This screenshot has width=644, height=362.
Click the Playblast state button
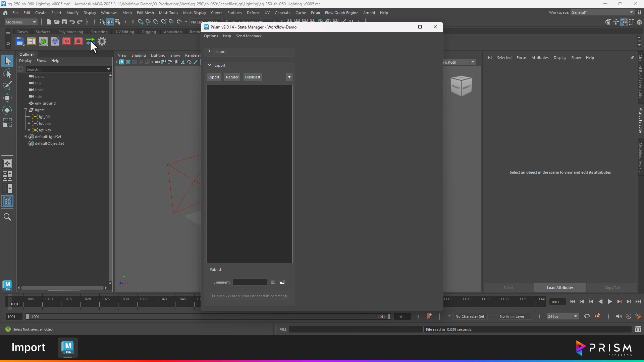click(253, 77)
